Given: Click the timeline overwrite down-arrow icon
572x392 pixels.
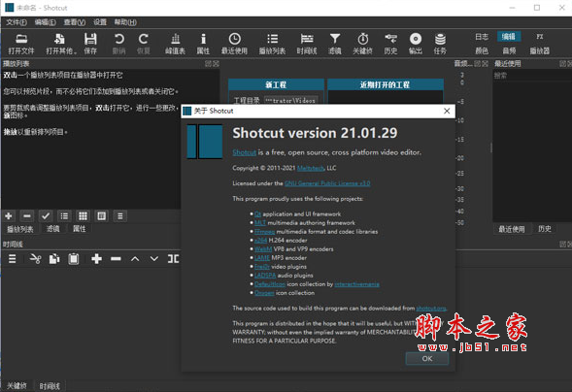Looking at the screenshot, I should 154,259.
